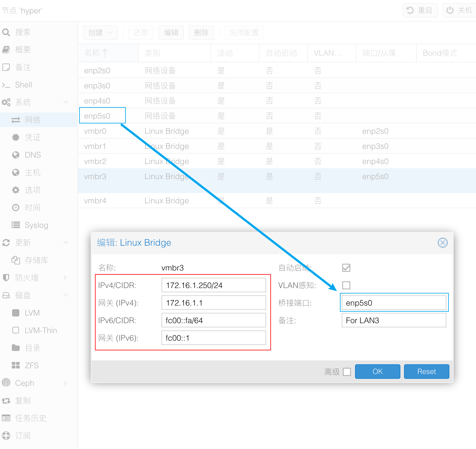This screenshot has height=449, width=476.
Task: Open the Ceph icon in the sidebar
Action: 6,383
